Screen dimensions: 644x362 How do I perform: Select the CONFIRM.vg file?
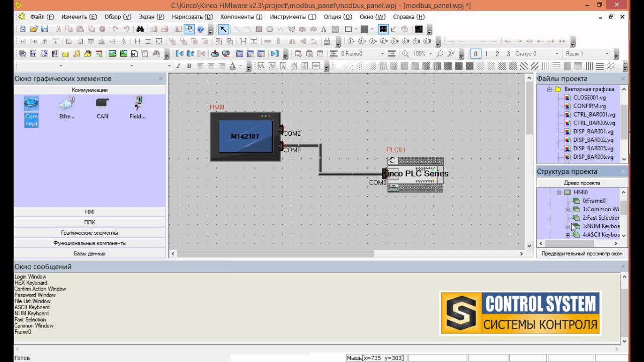pyautogui.click(x=589, y=106)
